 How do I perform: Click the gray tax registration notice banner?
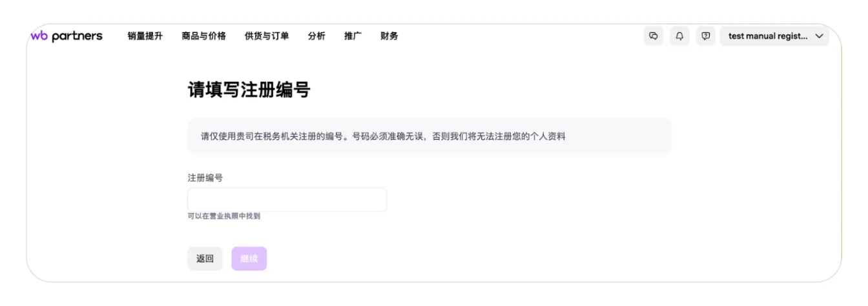(429, 136)
